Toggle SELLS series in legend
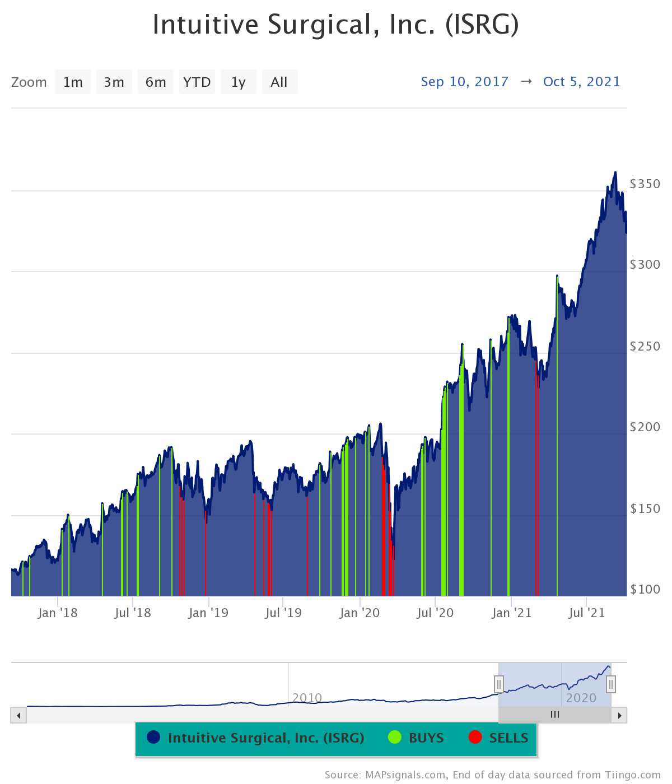Screen dimensions: 672x784 coord(498,738)
